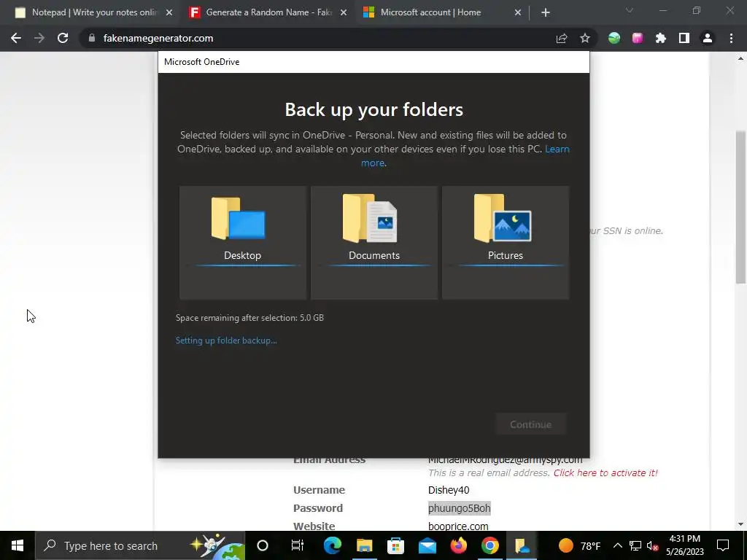Image resolution: width=747 pixels, height=560 pixels.
Task: Go forward in browser history
Action: click(39, 38)
